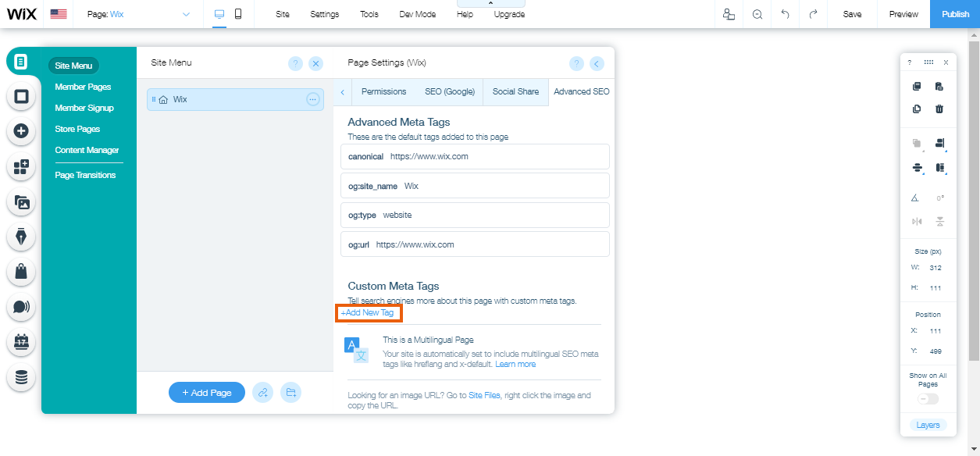The image size is (980, 456).
Task: Open the Media icon in left sidebar
Action: (21, 202)
